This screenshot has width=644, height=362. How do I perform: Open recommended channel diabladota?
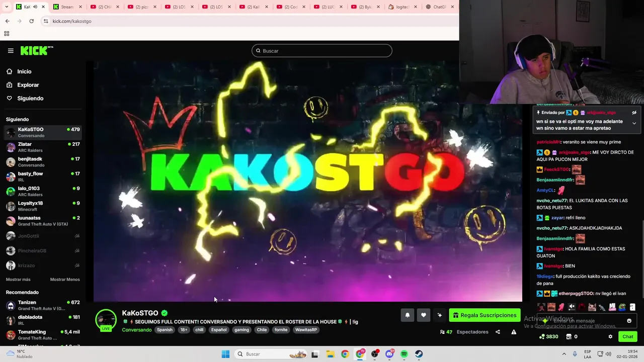click(43, 320)
